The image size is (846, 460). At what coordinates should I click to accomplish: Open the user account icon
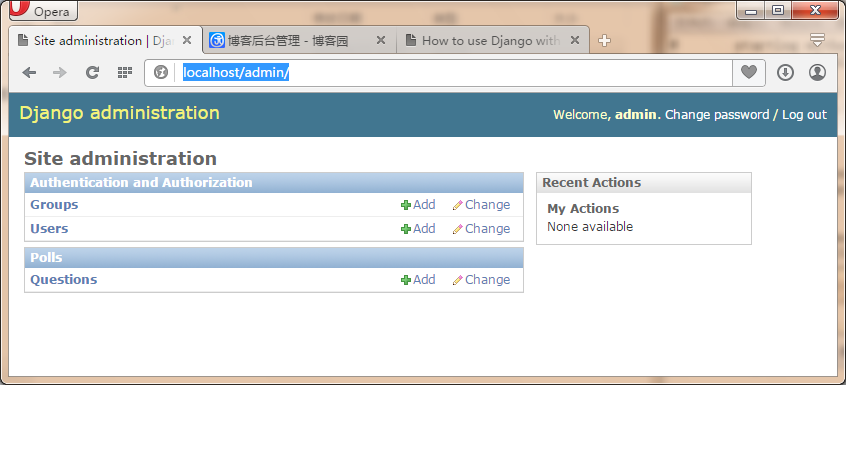coord(817,72)
